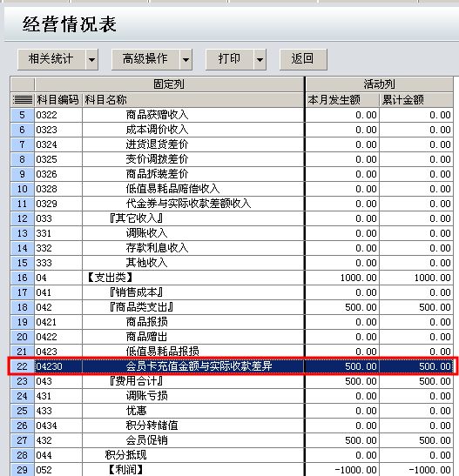Click the 高级操作 button
This screenshot has width=459, height=476.
[x=145, y=59]
